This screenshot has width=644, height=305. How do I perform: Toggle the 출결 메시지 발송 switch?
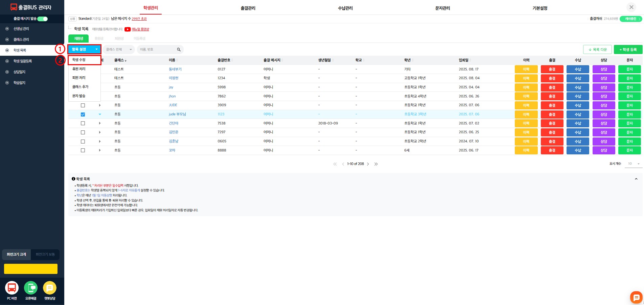pyautogui.click(x=43, y=19)
